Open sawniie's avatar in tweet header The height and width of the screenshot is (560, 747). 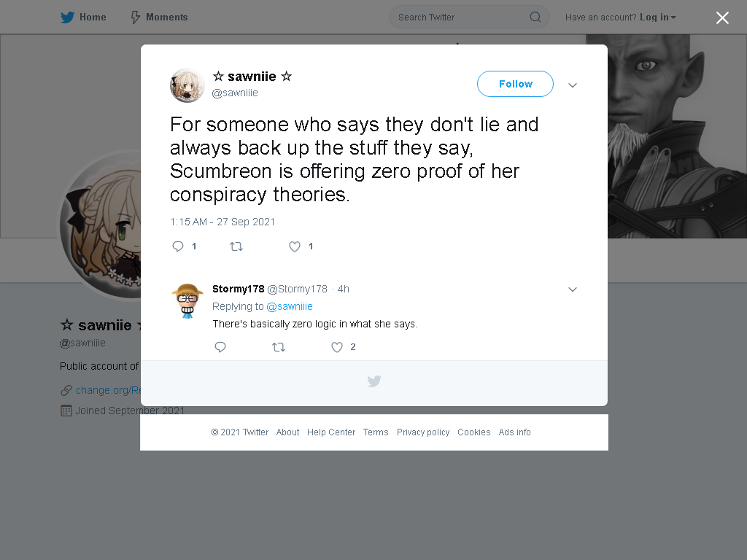tap(187, 85)
